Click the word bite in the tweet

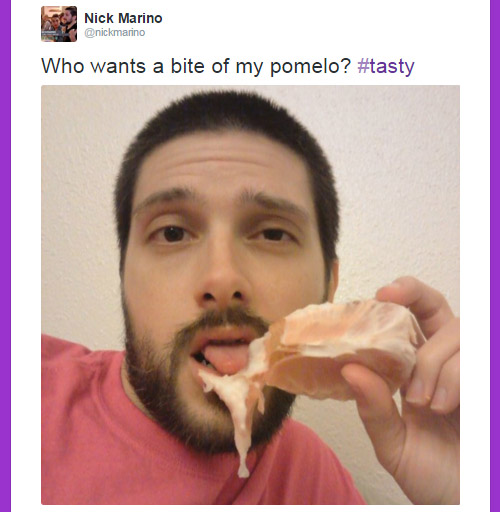coord(188,66)
